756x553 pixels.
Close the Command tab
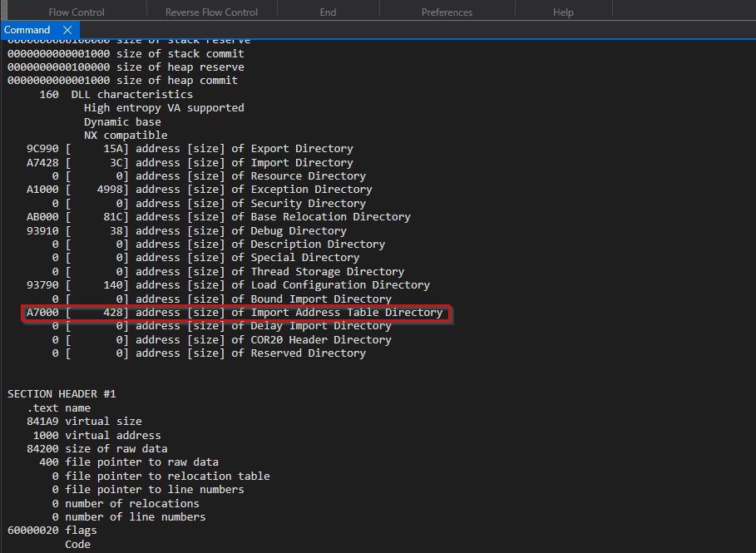tap(67, 30)
